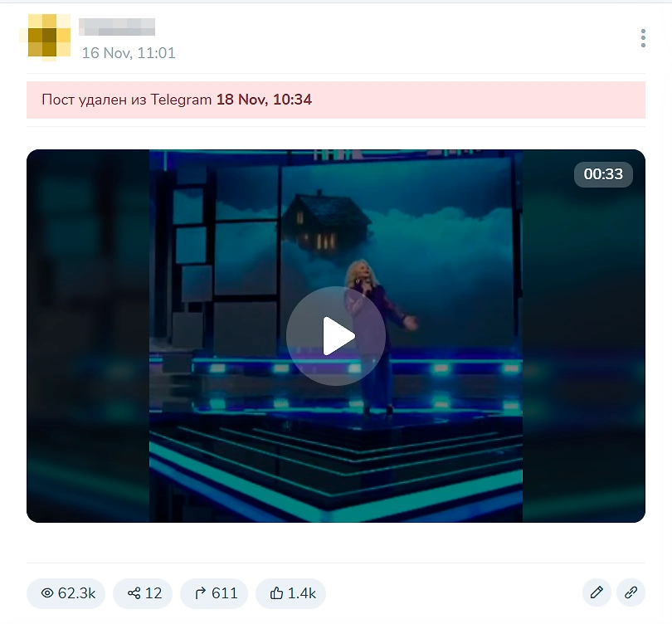Click the 00:33 video duration badge

point(603,174)
